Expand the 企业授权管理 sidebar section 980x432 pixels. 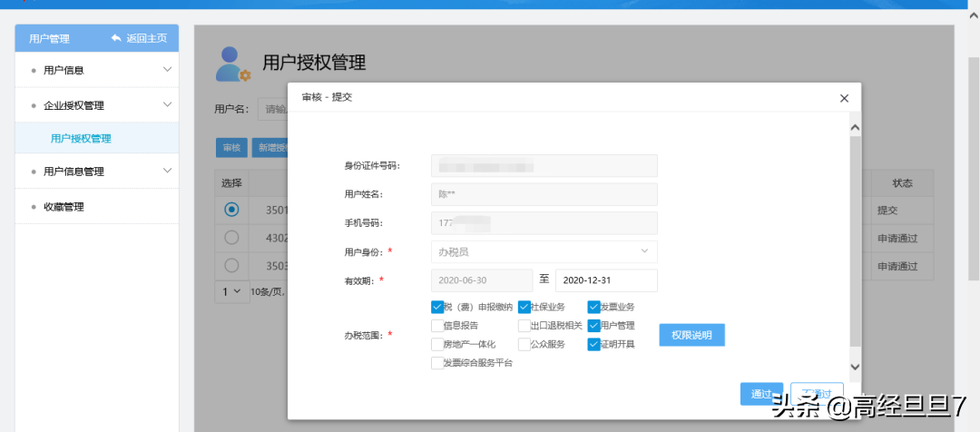97,105
